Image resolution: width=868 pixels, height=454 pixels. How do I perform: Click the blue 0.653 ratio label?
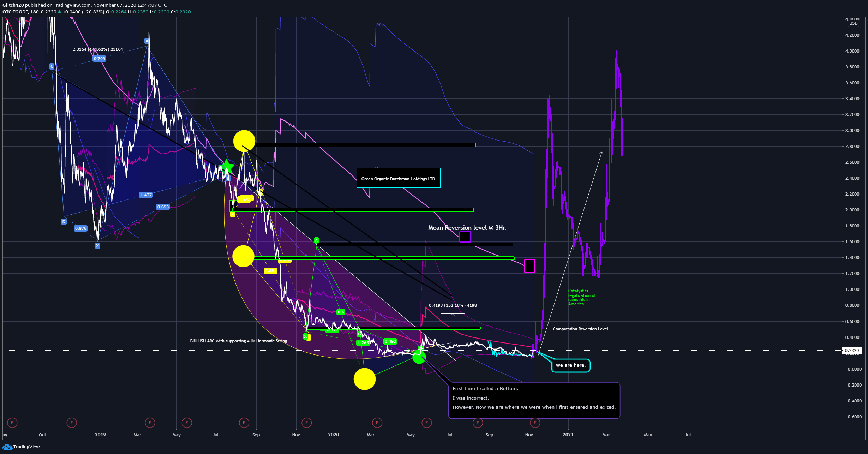coord(163,207)
